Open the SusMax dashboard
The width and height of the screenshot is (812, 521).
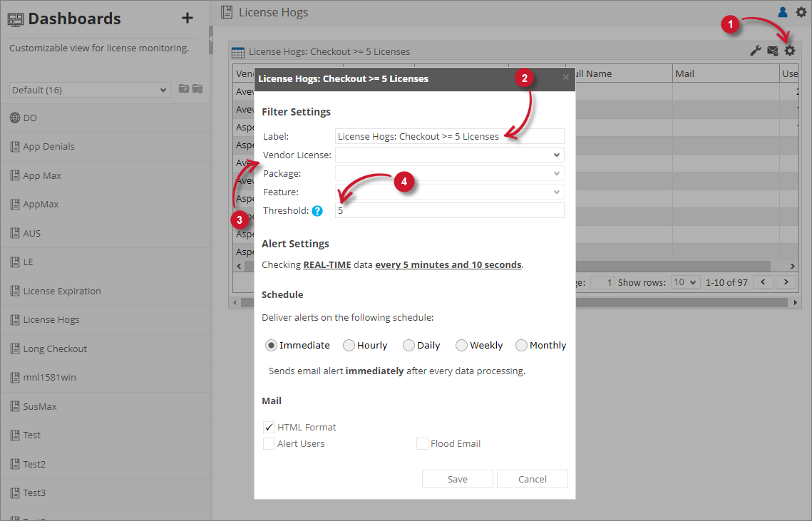106,406
